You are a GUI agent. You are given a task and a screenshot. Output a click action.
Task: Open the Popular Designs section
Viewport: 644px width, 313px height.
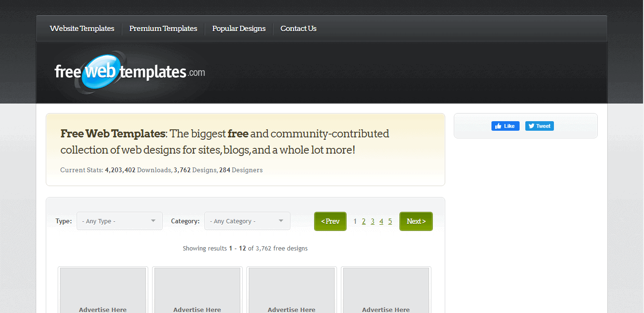(238, 28)
